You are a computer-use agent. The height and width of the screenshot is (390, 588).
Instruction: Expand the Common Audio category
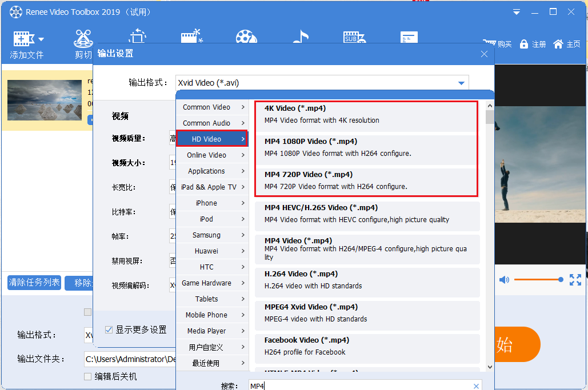click(212, 123)
